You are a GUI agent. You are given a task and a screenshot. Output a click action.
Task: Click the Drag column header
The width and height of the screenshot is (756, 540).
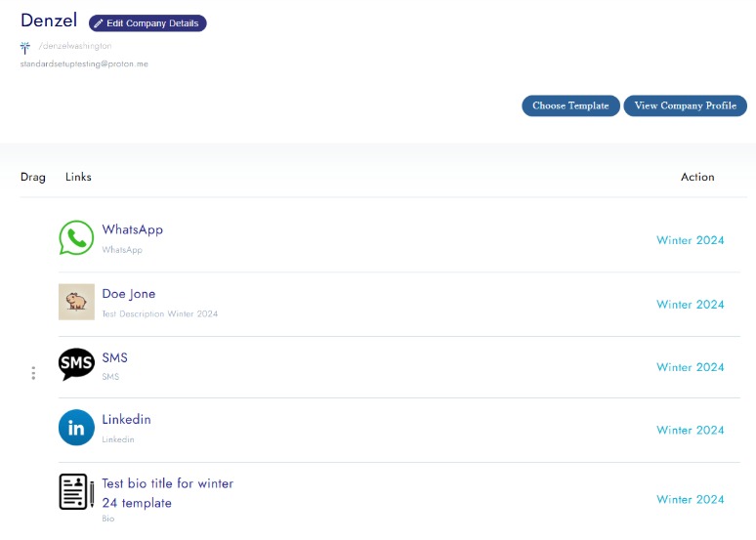coord(33,177)
